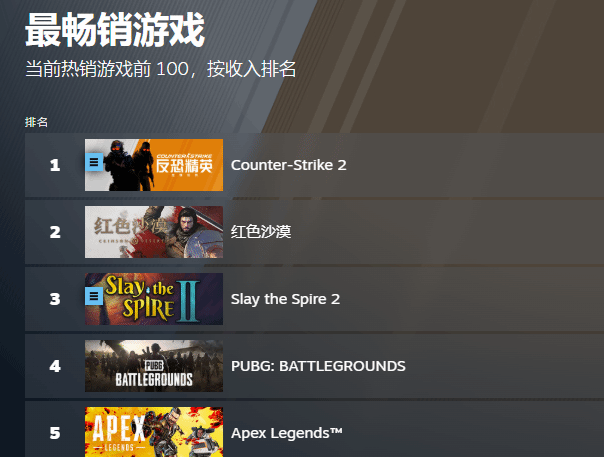Open the PUBG Battlegrounds thumbnail image

click(x=154, y=366)
